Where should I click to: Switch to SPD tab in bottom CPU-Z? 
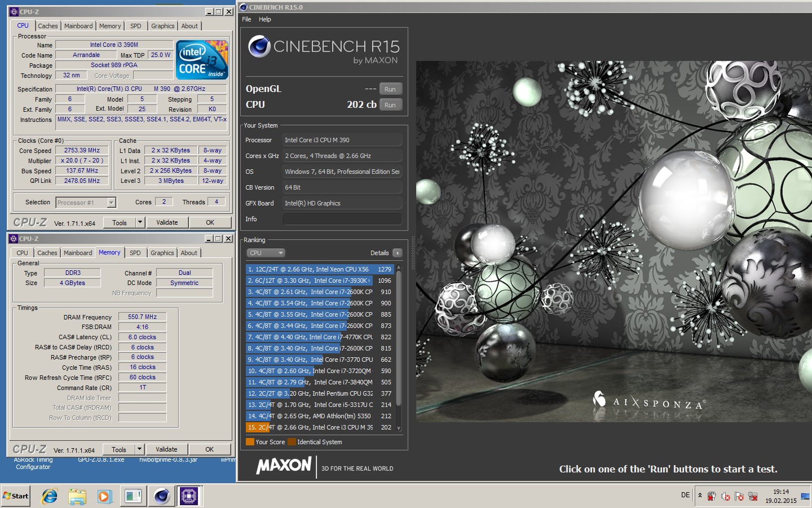coord(135,253)
